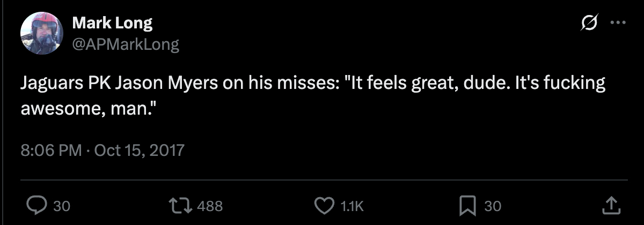The width and height of the screenshot is (644, 225).
Task: Click the Oct 15, 2017 date
Action: pos(139,148)
